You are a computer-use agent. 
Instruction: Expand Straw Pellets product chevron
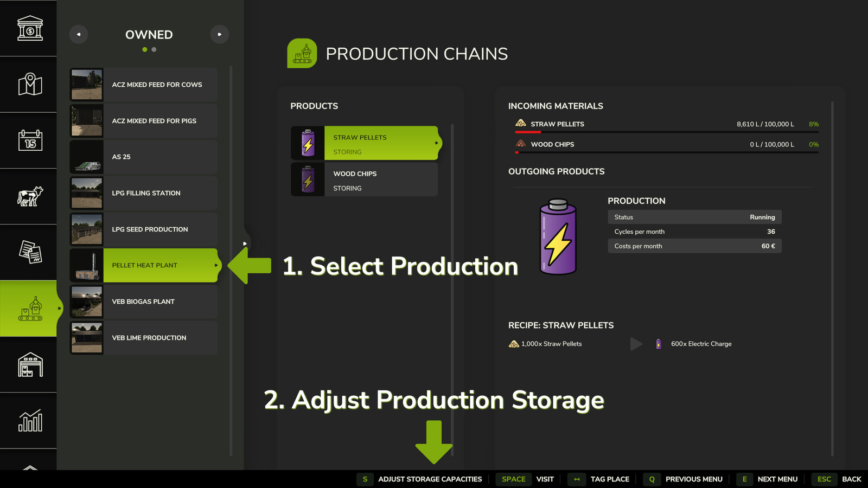tap(436, 142)
